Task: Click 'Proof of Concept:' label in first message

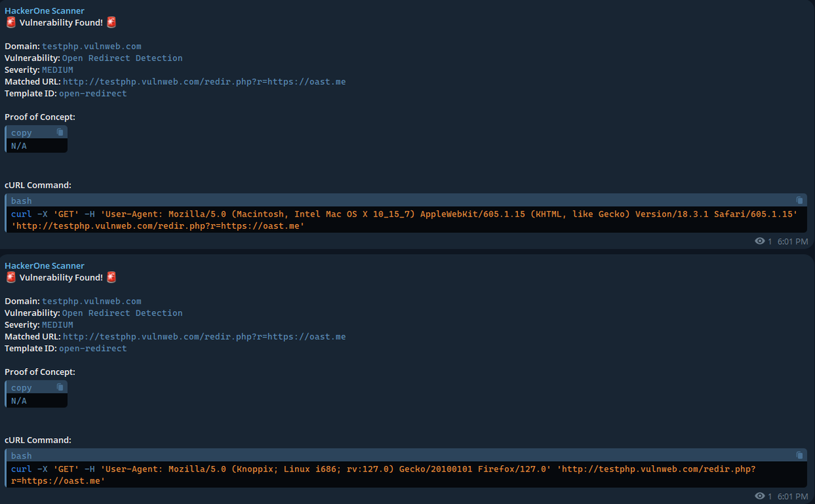Action: click(x=40, y=118)
